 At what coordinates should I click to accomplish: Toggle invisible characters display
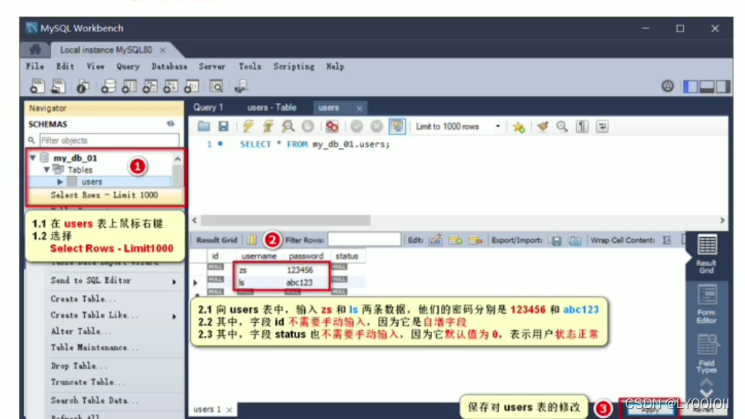pyautogui.click(x=582, y=126)
